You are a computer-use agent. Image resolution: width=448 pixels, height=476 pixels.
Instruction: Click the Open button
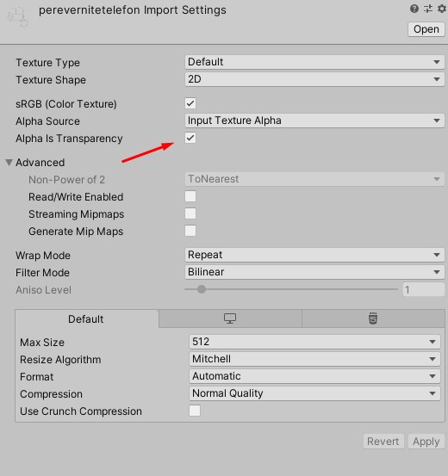coord(426,29)
